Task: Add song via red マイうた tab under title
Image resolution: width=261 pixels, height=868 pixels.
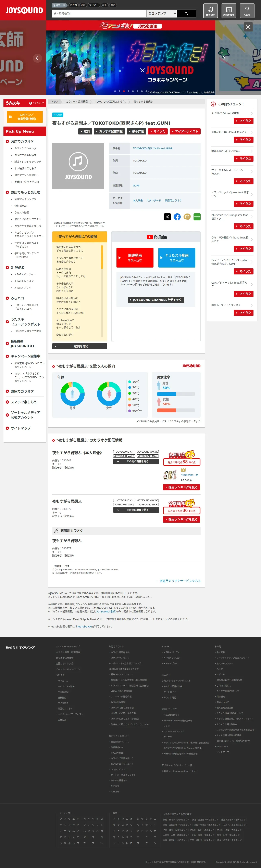Action: click(158, 131)
